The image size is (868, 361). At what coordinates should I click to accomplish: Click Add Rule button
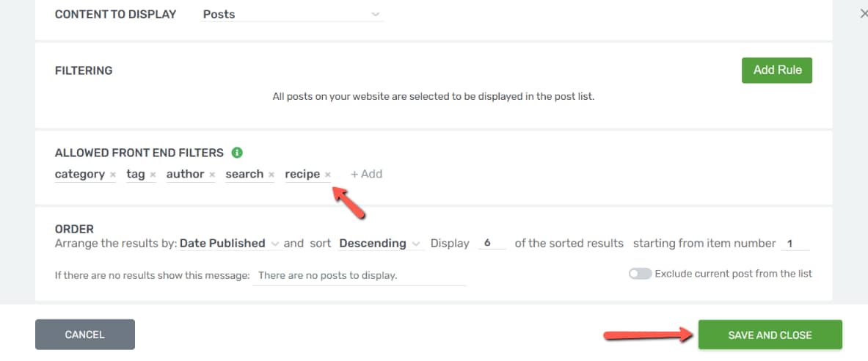pos(777,70)
